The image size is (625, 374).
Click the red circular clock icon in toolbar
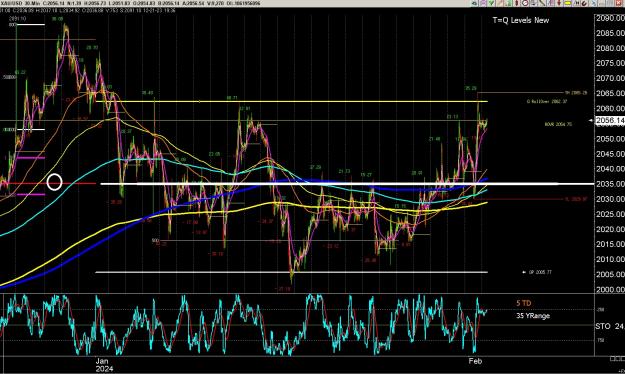tap(525, 3)
